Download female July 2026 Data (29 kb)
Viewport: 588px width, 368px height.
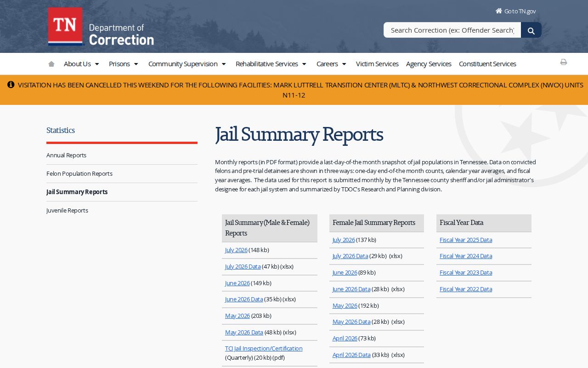click(350, 256)
